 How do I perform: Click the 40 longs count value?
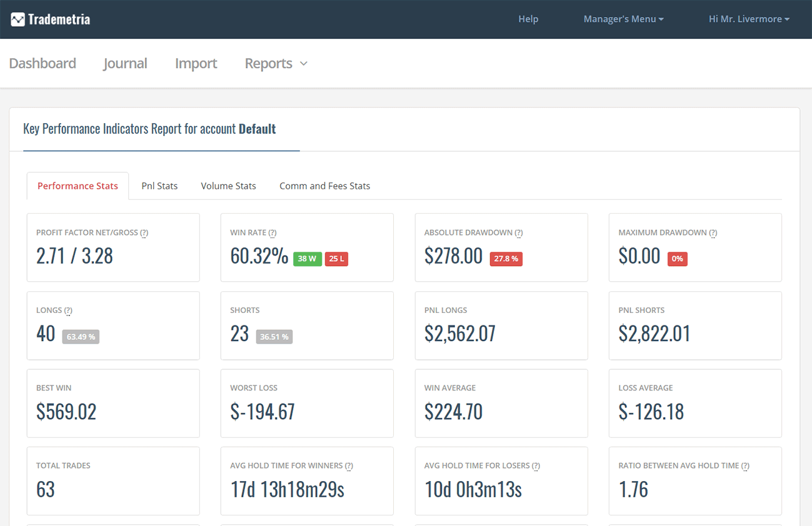pos(46,334)
